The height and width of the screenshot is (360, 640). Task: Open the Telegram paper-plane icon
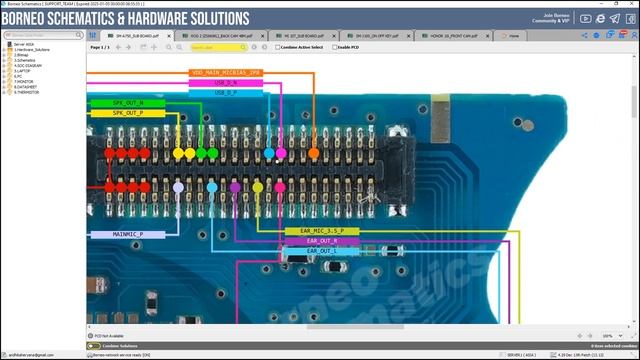pos(615,19)
